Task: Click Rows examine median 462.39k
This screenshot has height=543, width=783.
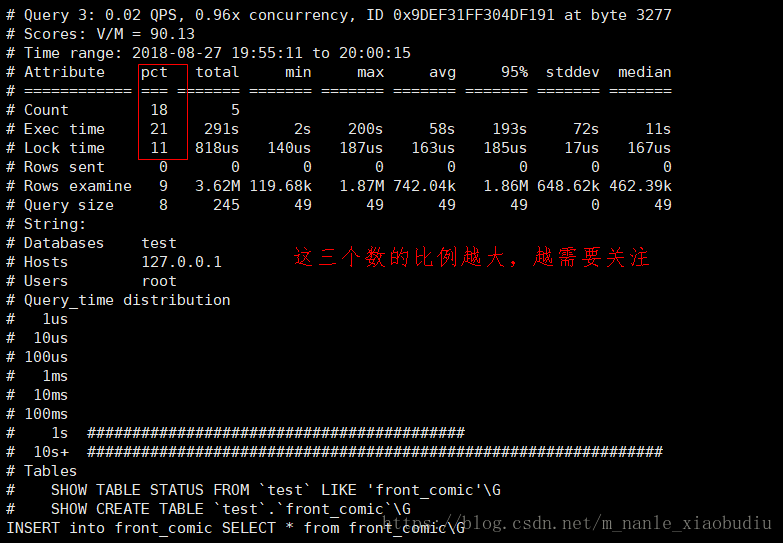Action: pyautogui.click(x=640, y=186)
